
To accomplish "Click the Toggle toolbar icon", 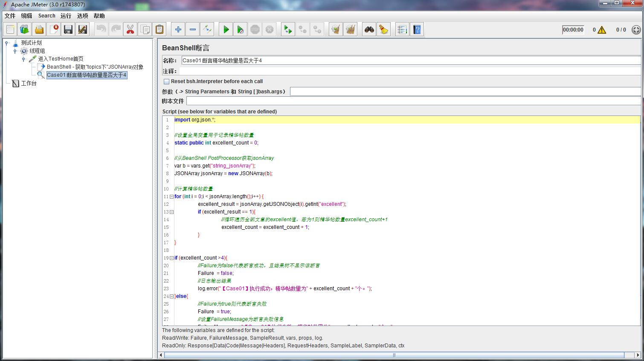I will (x=207, y=29).
